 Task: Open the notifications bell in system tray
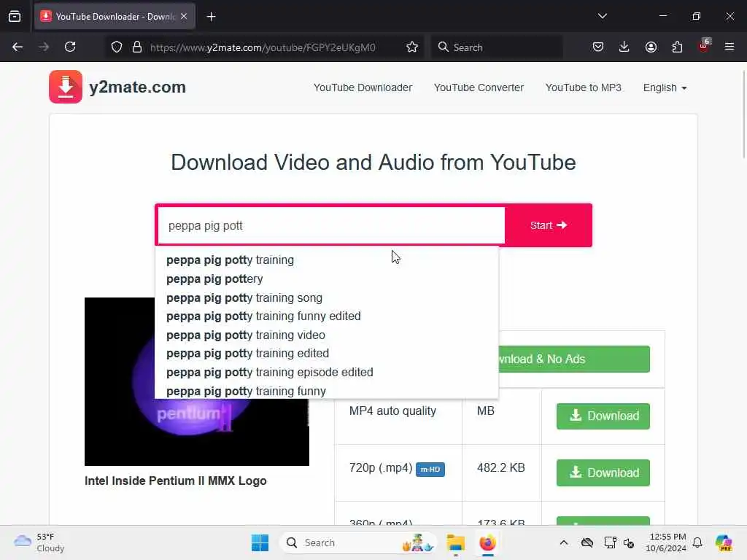click(x=697, y=542)
